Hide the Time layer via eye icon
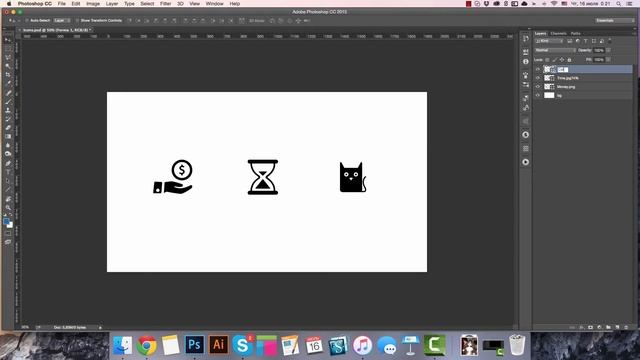The height and width of the screenshot is (360, 640). [538, 78]
